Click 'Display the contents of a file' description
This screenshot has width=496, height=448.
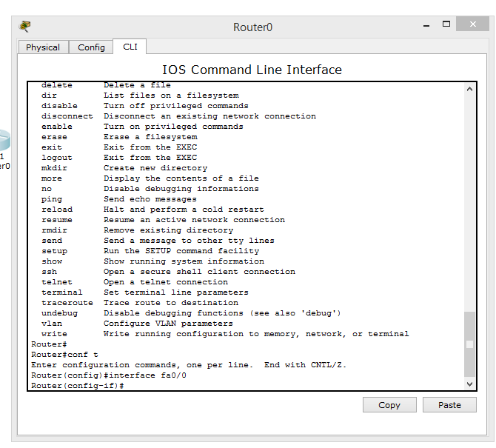tap(181, 178)
